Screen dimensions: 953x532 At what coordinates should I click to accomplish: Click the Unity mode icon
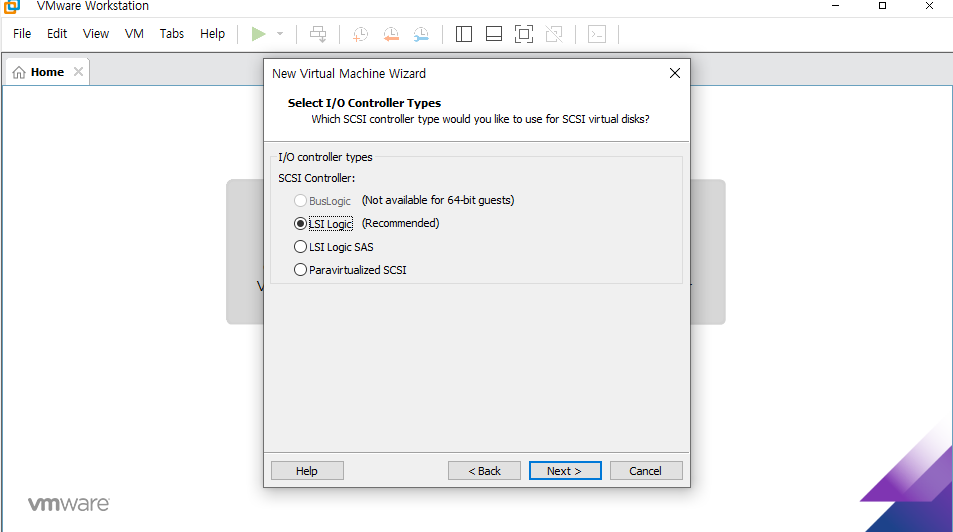(x=554, y=34)
